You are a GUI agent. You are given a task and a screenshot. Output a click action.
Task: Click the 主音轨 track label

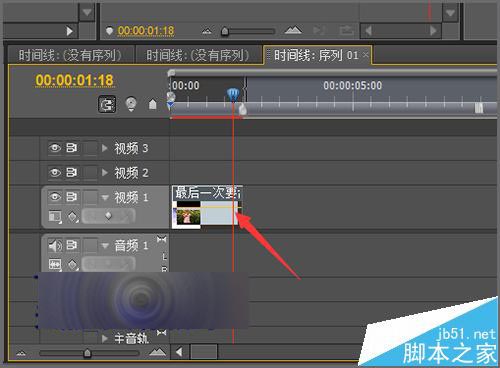point(131,339)
